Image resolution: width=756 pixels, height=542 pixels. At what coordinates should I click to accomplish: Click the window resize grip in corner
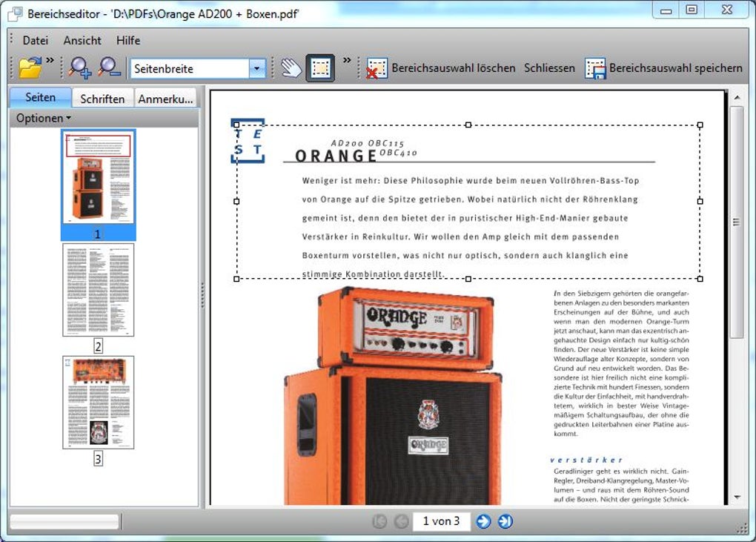coord(742,529)
